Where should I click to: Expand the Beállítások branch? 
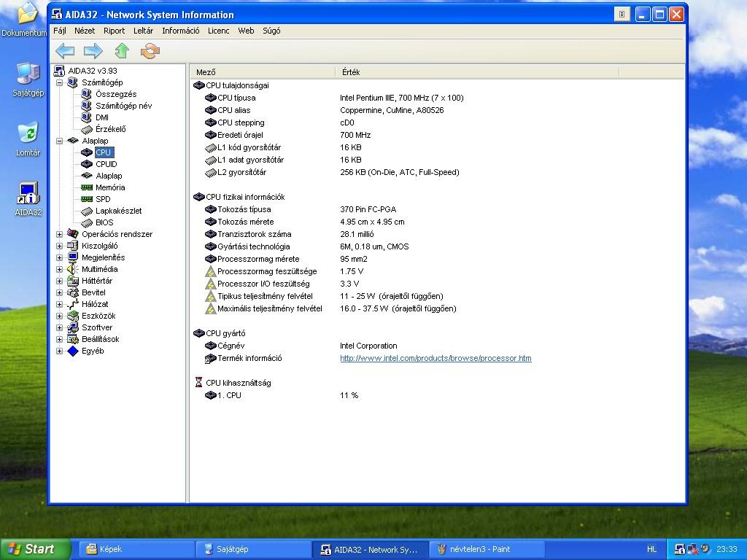pyautogui.click(x=60, y=339)
